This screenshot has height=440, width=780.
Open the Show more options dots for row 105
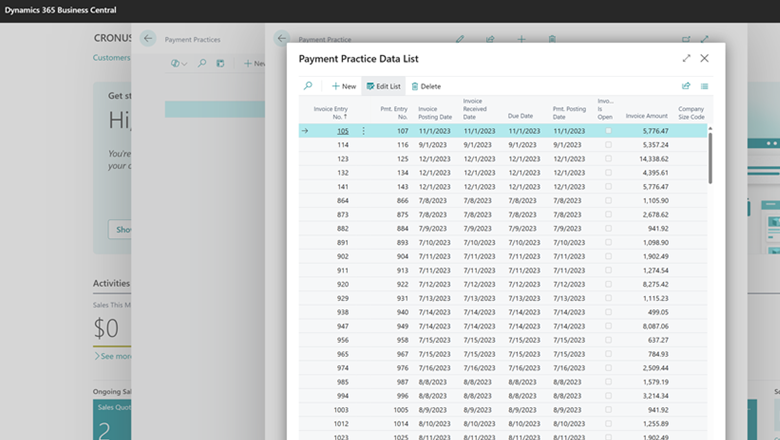point(363,131)
